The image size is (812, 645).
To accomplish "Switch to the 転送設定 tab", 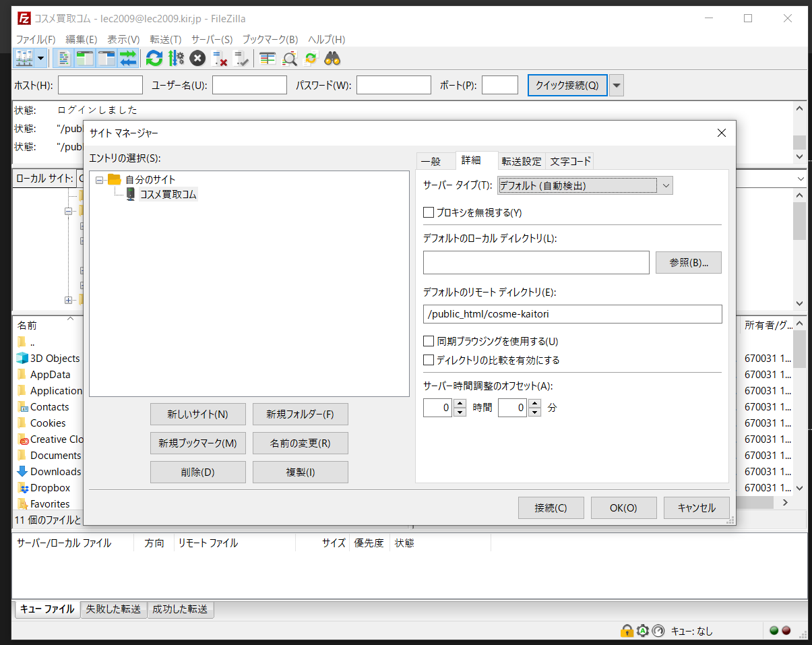I will [x=521, y=161].
